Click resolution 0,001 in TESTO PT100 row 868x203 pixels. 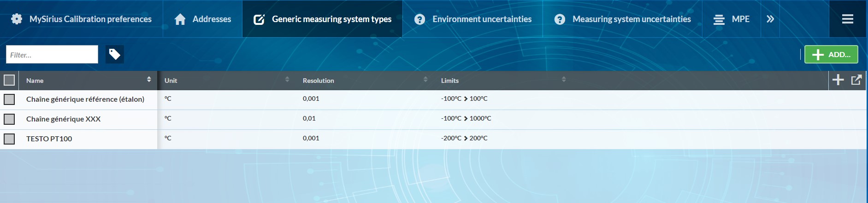(311, 138)
